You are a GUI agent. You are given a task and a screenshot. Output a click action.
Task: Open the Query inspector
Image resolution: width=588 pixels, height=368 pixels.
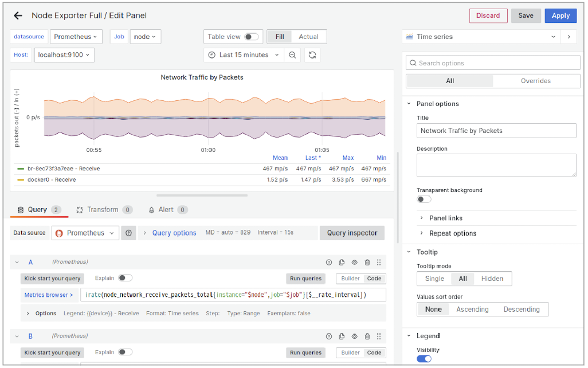click(x=352, y=233)
